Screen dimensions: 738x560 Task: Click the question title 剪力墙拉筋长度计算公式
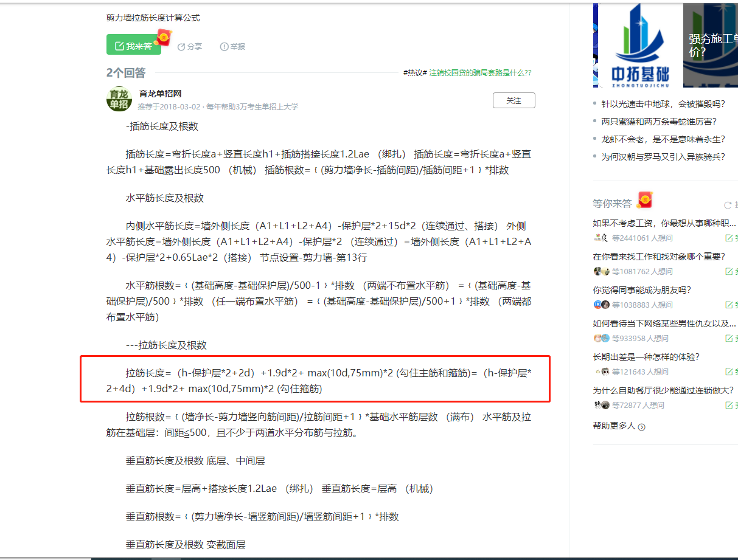point(153,18)
